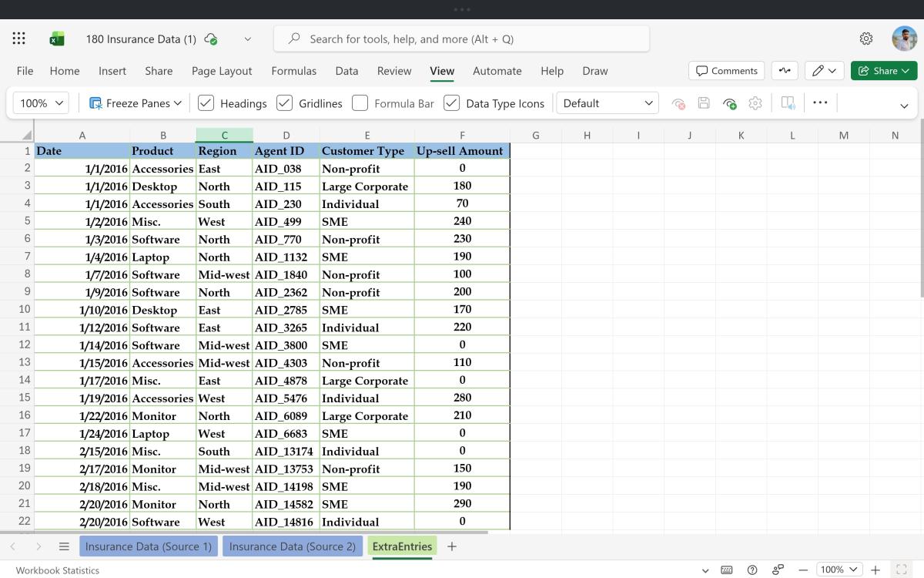Open the Data ribbon tab
This screenshot has width=924, height=578.
(346, 71)
